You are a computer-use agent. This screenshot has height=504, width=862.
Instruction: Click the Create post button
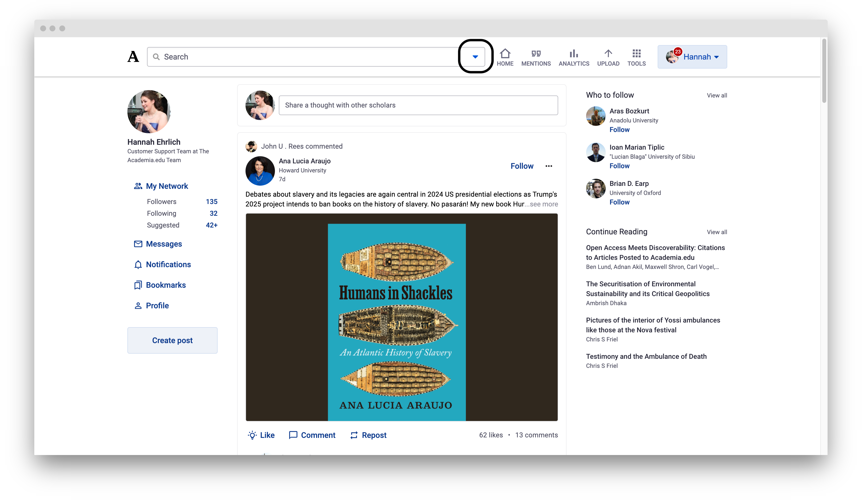[172, 340]
